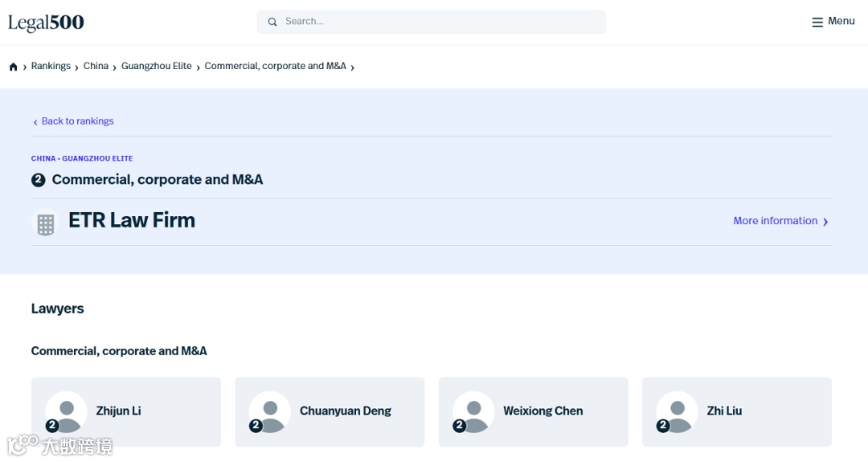Click the search magnifier icon
The image size is (868, 462).
(x=272, y=22)
